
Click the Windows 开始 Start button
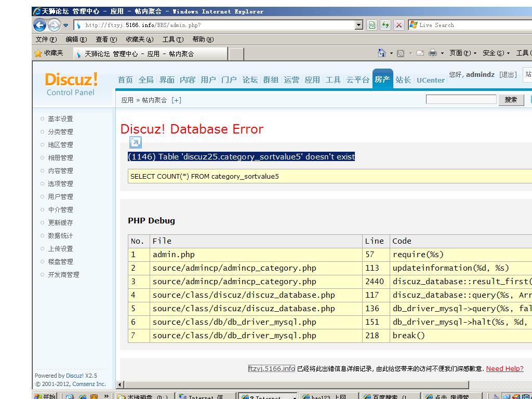[x=45, y=396]
